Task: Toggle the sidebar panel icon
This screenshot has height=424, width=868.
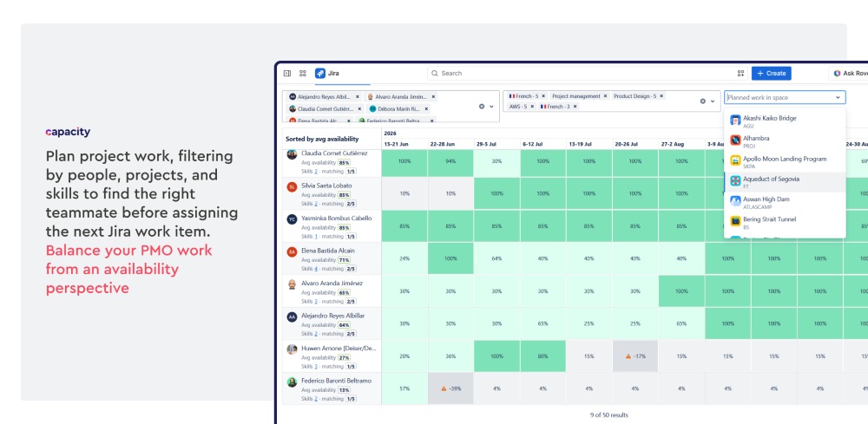Action: tap(286, 73)
